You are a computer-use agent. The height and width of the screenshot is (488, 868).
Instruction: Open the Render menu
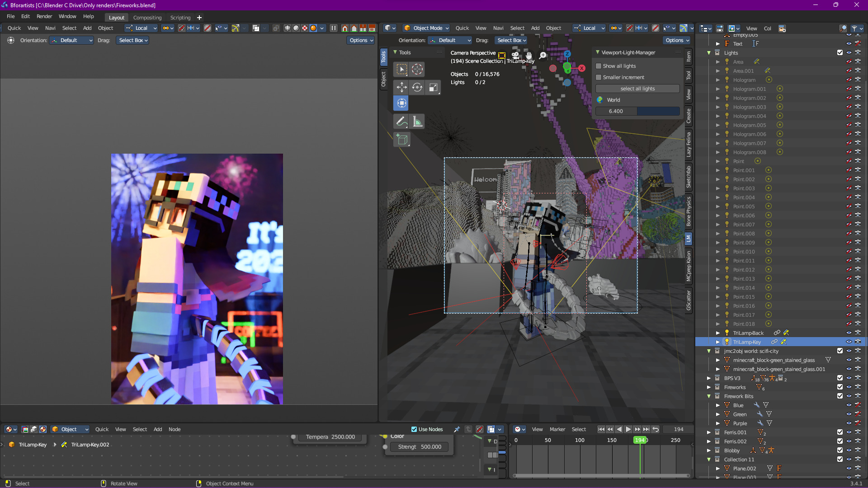44,16
